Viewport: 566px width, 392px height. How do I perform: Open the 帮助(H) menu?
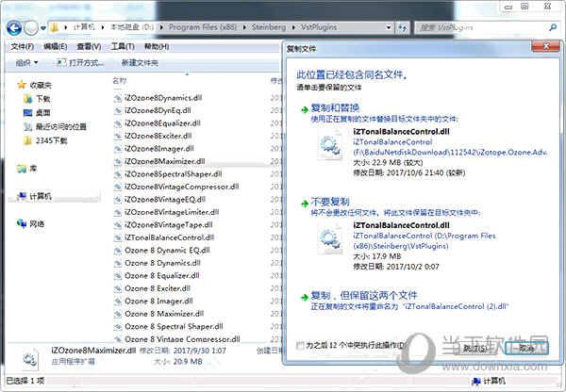tap(157, 46)
